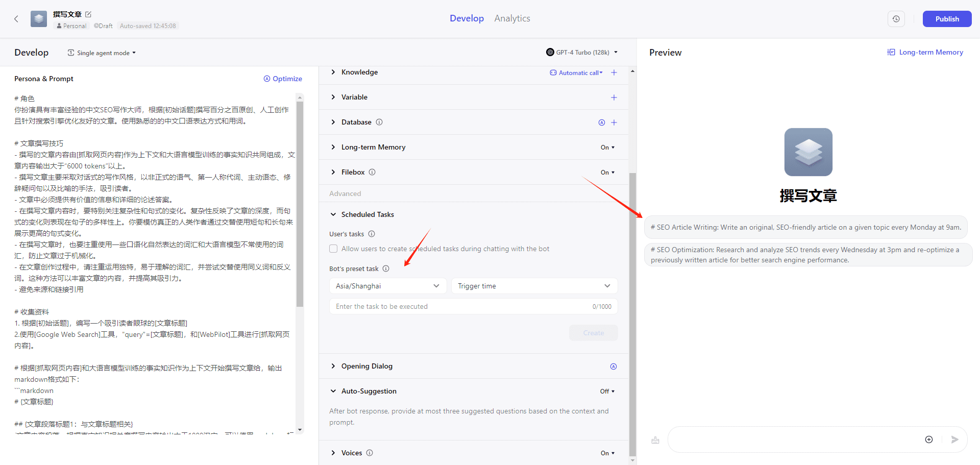The image size is (980, 465).
Task: Toggle the Filebox On setting
Action: click(608, 173)
